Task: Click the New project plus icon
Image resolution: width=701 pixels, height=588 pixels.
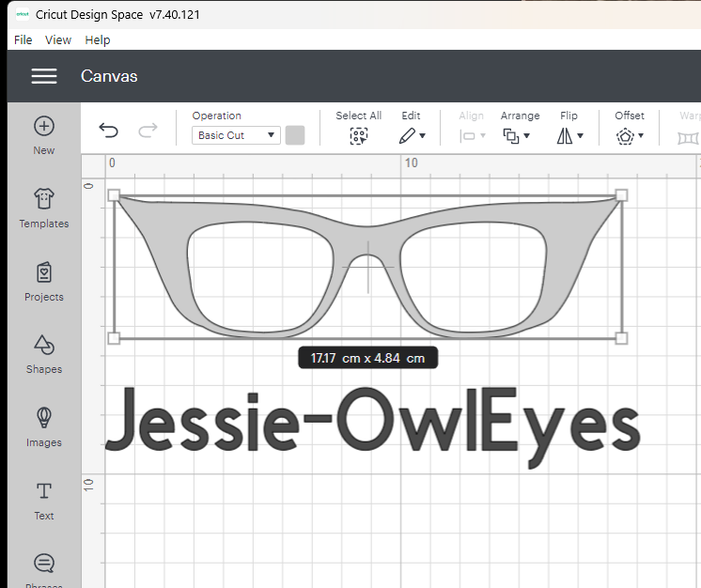Action: [x=44, y=127]
